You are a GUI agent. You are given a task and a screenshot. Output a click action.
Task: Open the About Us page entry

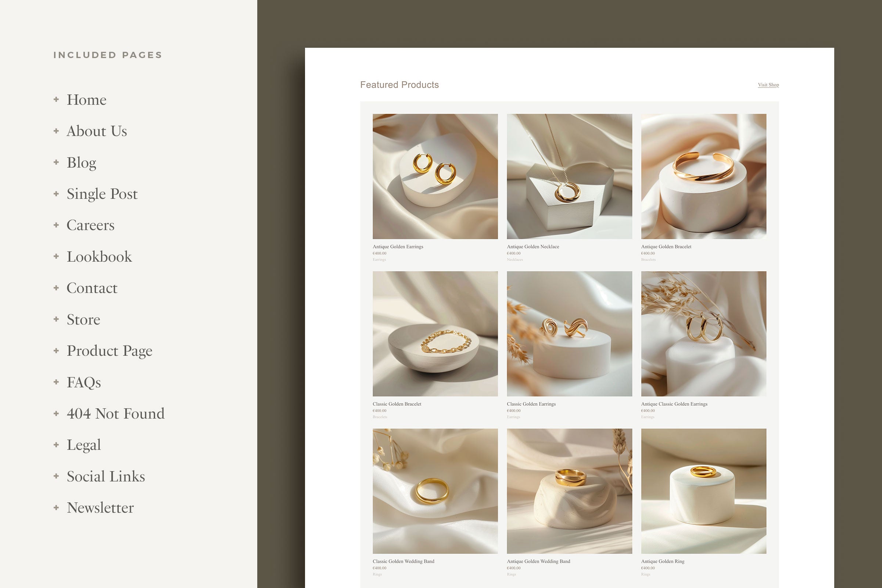coord(97,131)
